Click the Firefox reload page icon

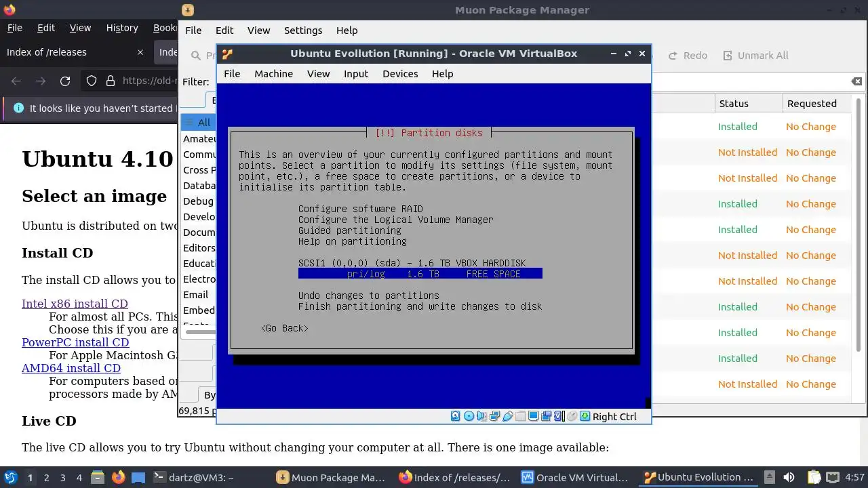(x=65, y=81)
